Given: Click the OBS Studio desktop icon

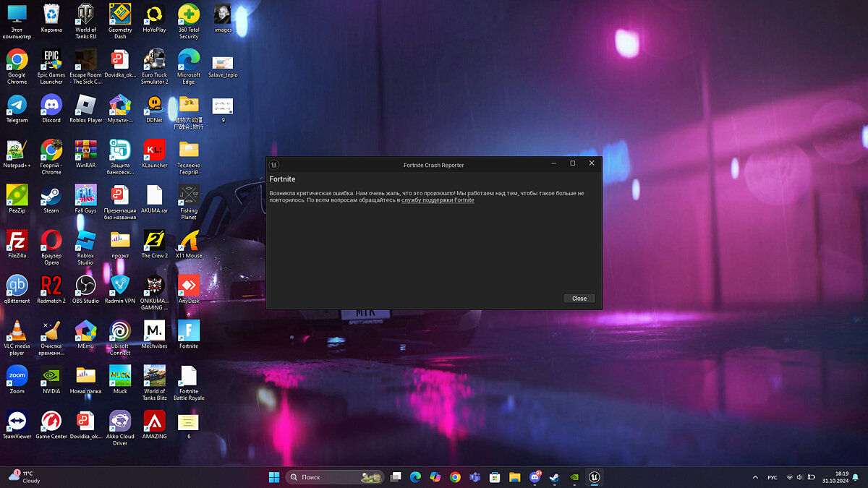Looking at the screenshot, I should 85,288.
